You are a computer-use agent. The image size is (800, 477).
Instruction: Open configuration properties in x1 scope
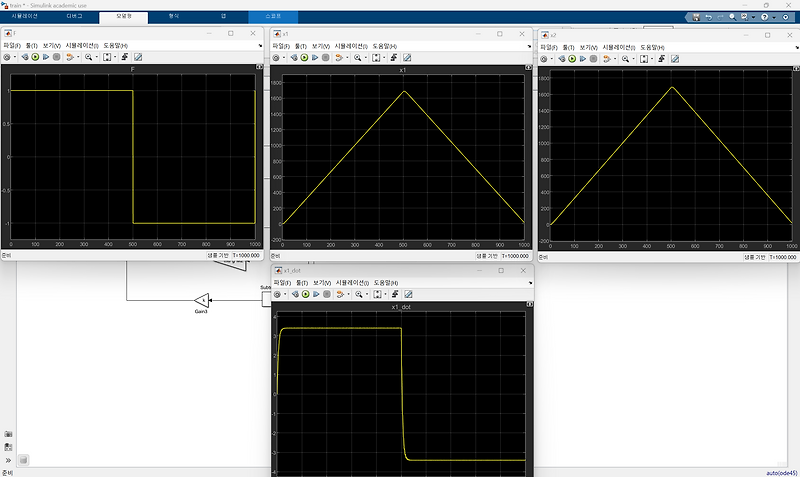pos(276,58)
